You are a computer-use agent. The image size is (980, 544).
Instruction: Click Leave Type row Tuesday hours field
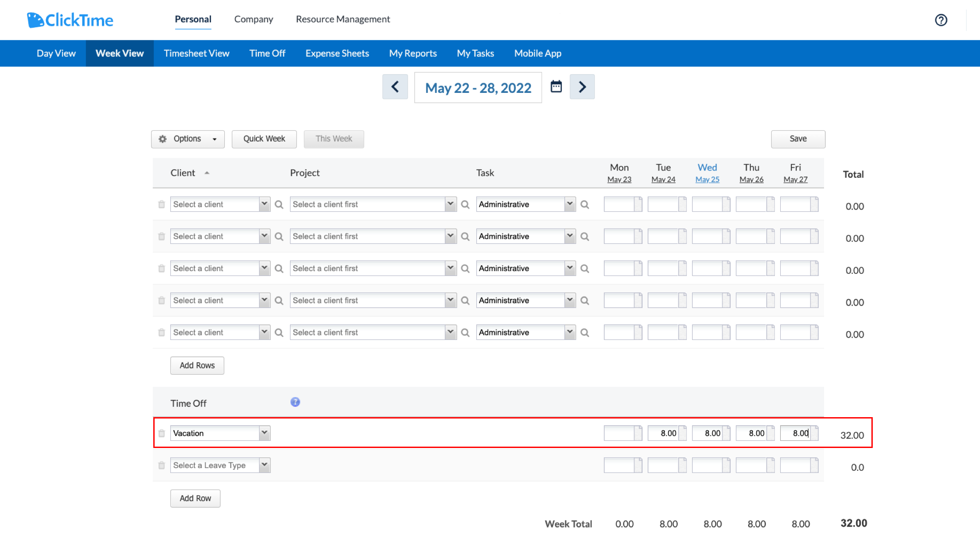663,465
